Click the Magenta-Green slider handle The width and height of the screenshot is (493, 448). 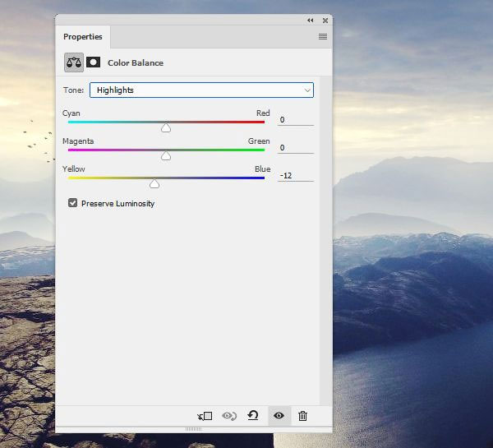coord(166,155)
